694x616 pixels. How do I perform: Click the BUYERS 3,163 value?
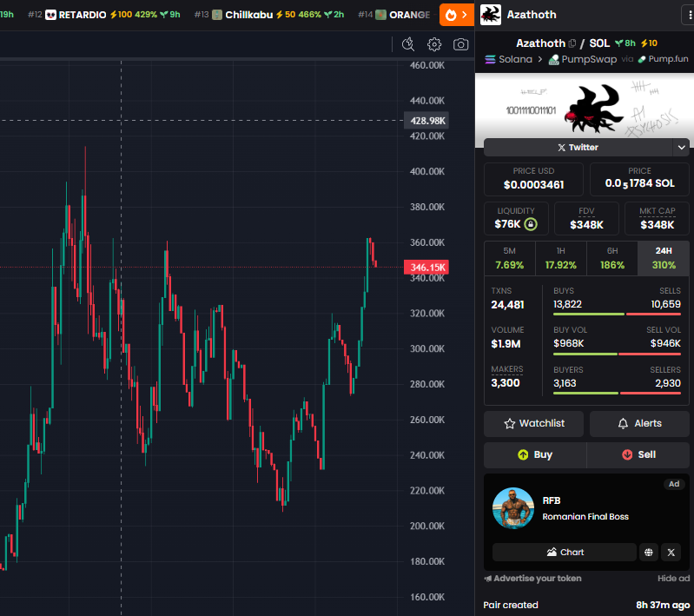tap(565, 383)
